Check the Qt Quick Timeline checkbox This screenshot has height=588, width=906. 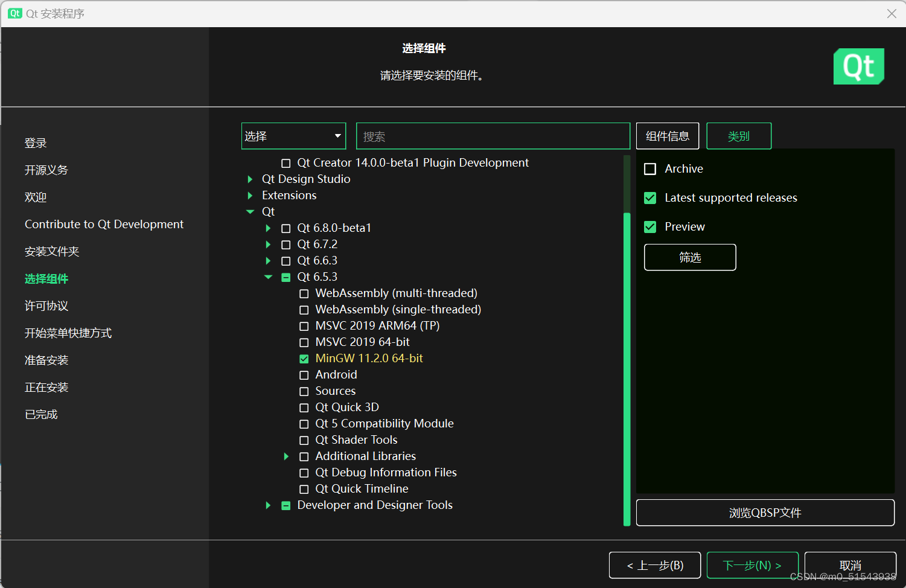(x=304, y=489)
